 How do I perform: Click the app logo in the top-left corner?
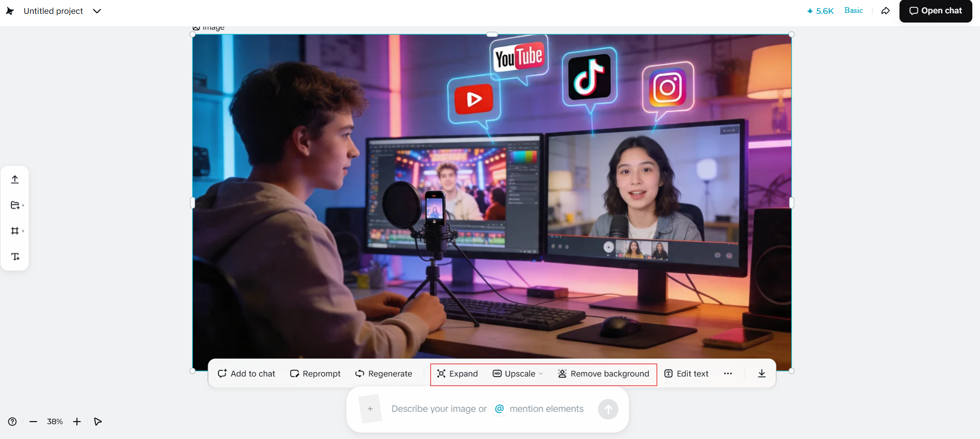[10, 11]
